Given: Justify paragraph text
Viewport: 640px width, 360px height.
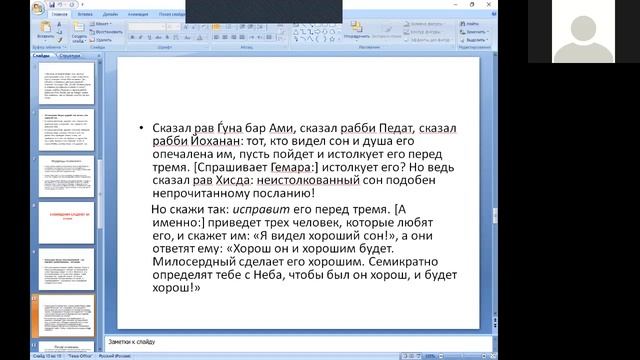Looking at the screenshot, I should point(242,37).
